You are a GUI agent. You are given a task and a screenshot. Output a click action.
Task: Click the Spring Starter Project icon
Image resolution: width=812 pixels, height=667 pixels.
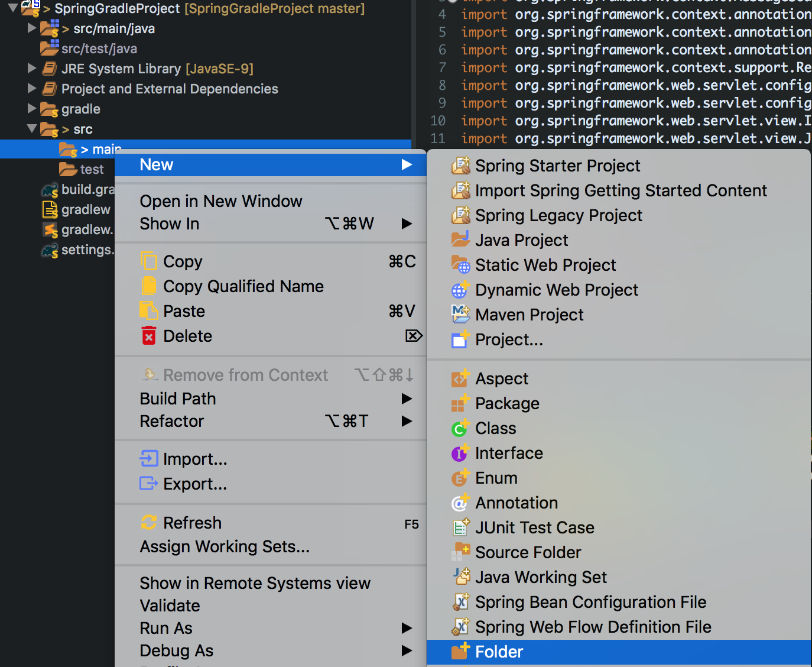click(460, 166)
